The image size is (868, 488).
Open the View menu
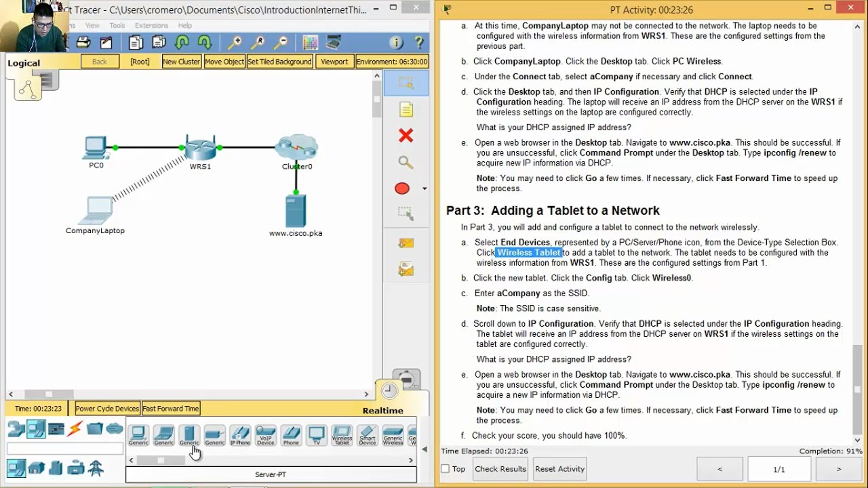click(92, 25)
